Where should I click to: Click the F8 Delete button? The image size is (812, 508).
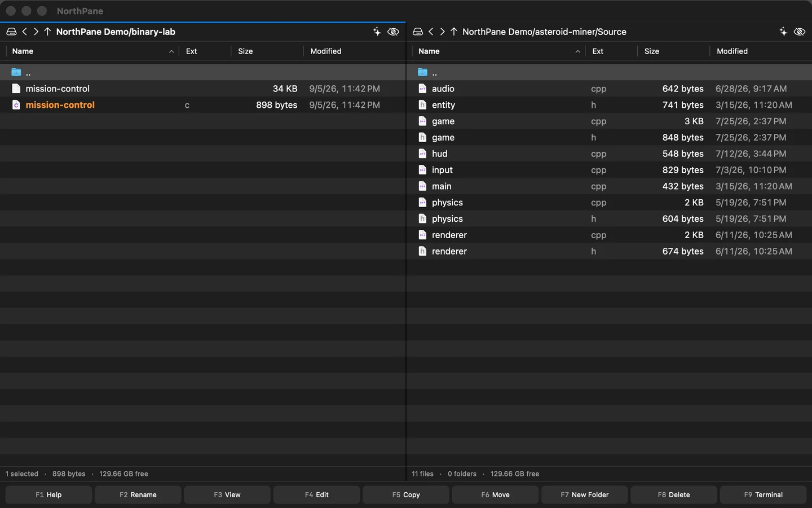pyautogui.click(x=674, y=494)
